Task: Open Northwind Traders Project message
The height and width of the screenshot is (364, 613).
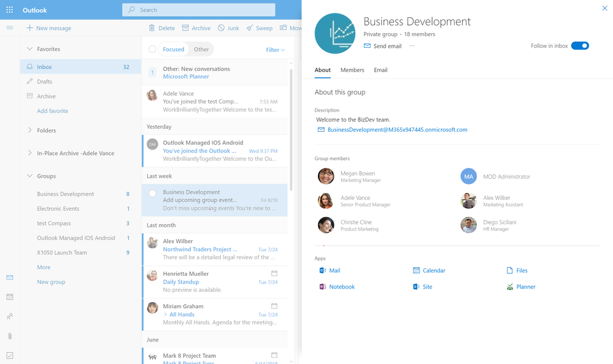Action: coord(215,249)
